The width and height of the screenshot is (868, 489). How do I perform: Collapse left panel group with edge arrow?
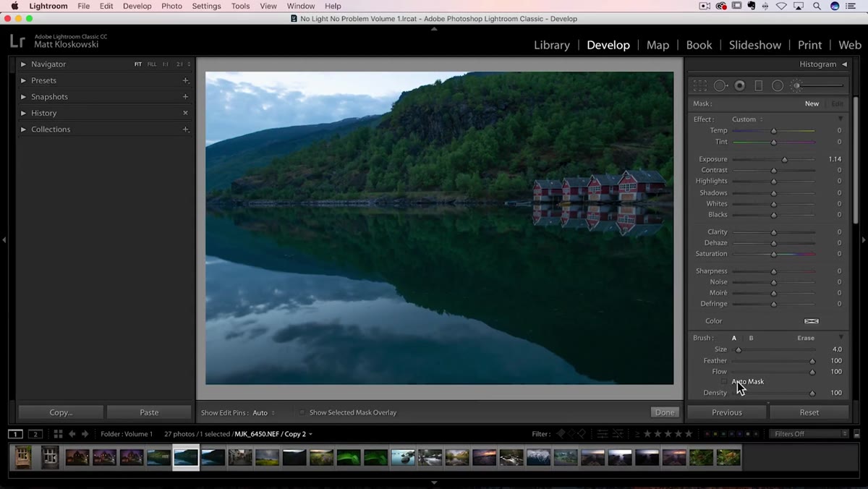[4, 240]
